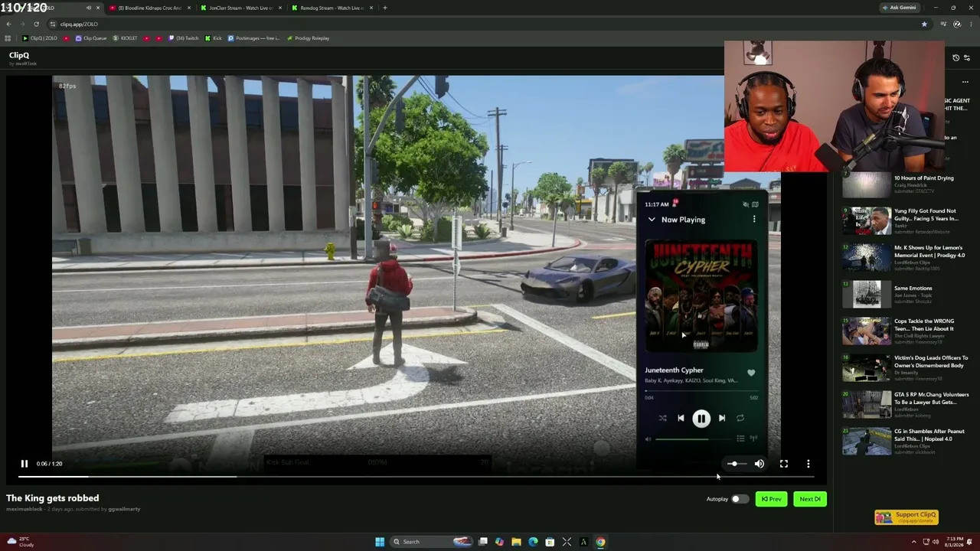The image size is (980, 551).
Task: Open Google Chrome from the taskbar
Action: (600, 542)
